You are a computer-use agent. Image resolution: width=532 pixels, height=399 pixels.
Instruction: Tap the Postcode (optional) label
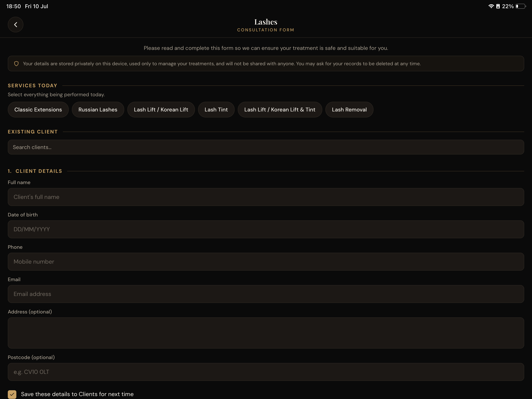coord(31,357)
